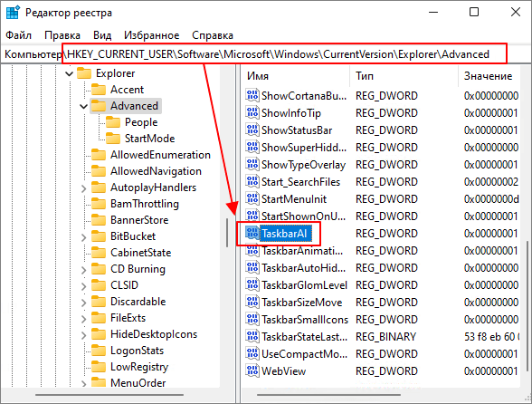Click the REG_BINARY type cell
This screenshot has width=532, height=404.
click(x=385, y=337)
